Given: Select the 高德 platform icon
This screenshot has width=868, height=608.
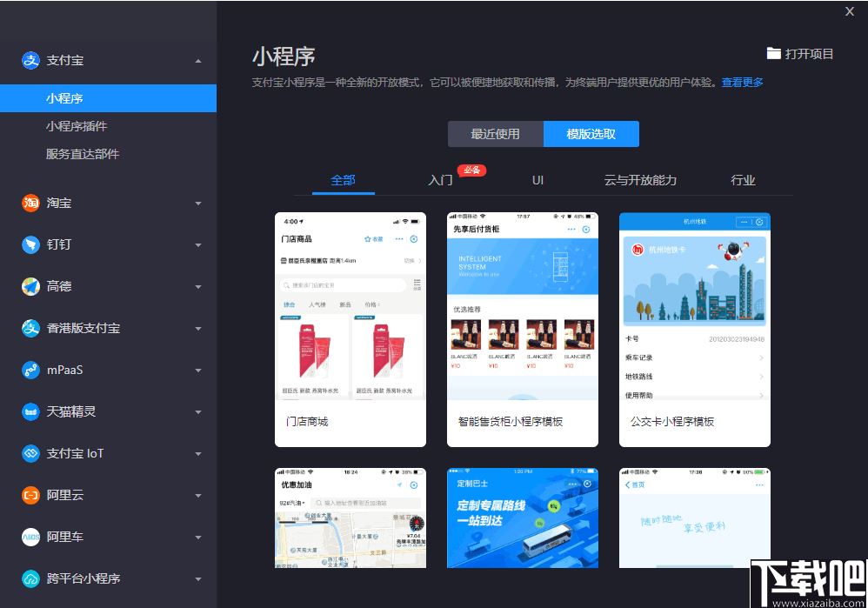Looking at the screenshot, I should pos(29,286).
